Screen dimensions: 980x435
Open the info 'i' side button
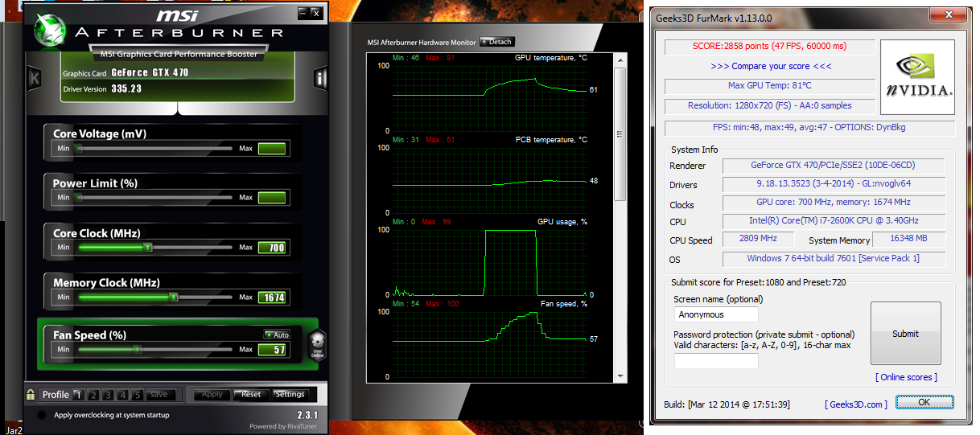coord(321,78)
